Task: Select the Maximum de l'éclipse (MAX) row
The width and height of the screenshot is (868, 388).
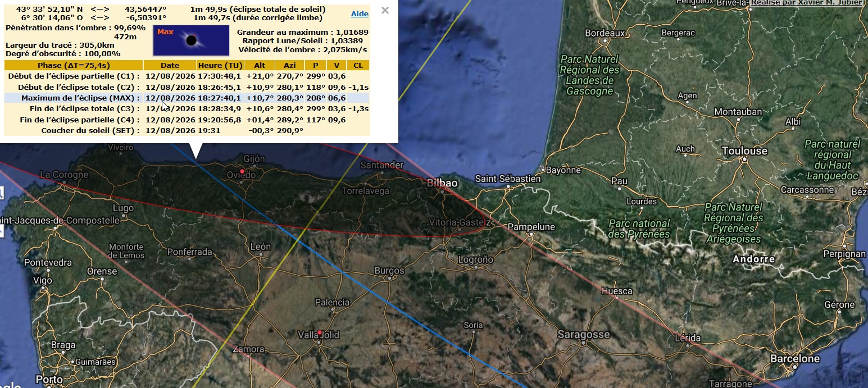Action: tap(187, 98)
